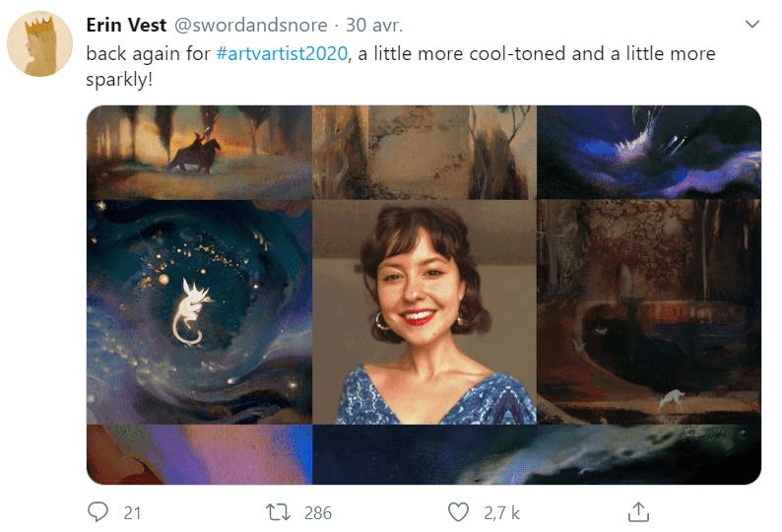Enlarge the top-right blue swirling painting
The image size is (782, 532).
click(648, 153)
